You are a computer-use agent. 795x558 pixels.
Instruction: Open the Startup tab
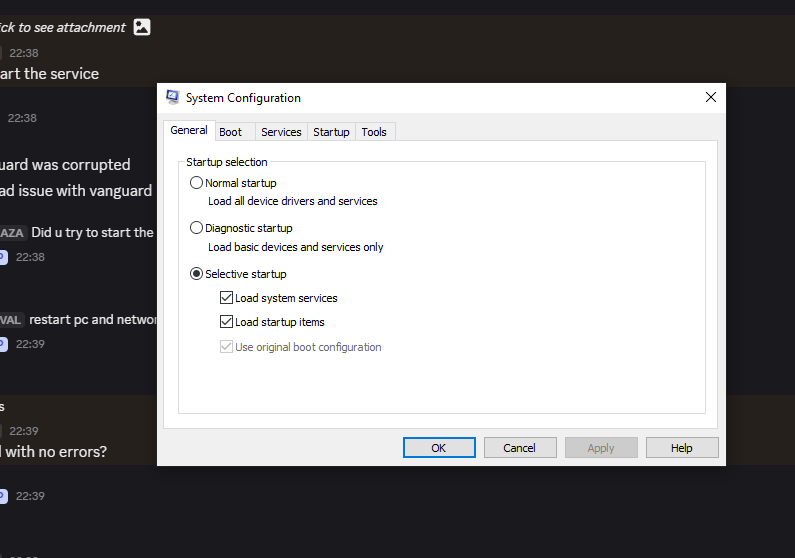pyautogui.click(x=331, y=132)
